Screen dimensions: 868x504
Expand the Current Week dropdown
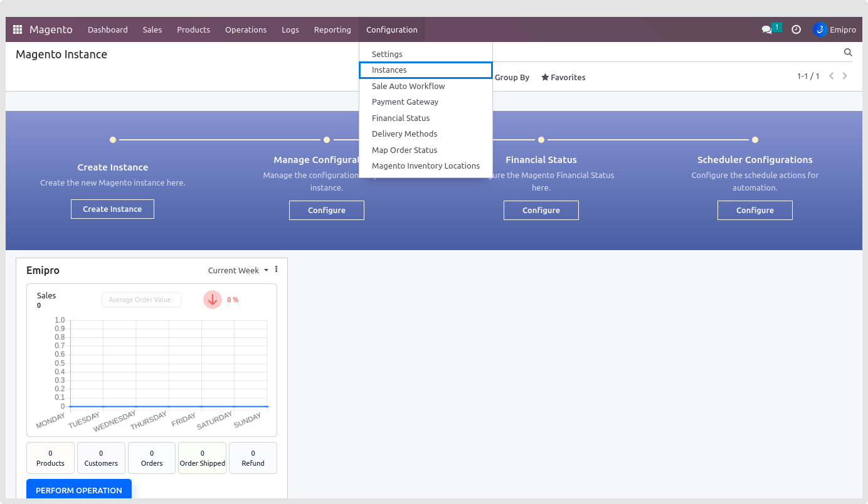point(238,270)
